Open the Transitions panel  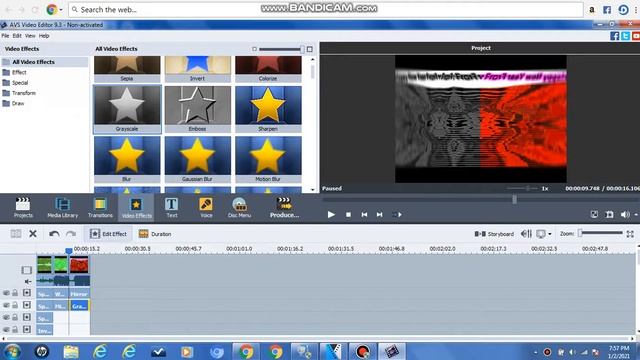point(100,208)
